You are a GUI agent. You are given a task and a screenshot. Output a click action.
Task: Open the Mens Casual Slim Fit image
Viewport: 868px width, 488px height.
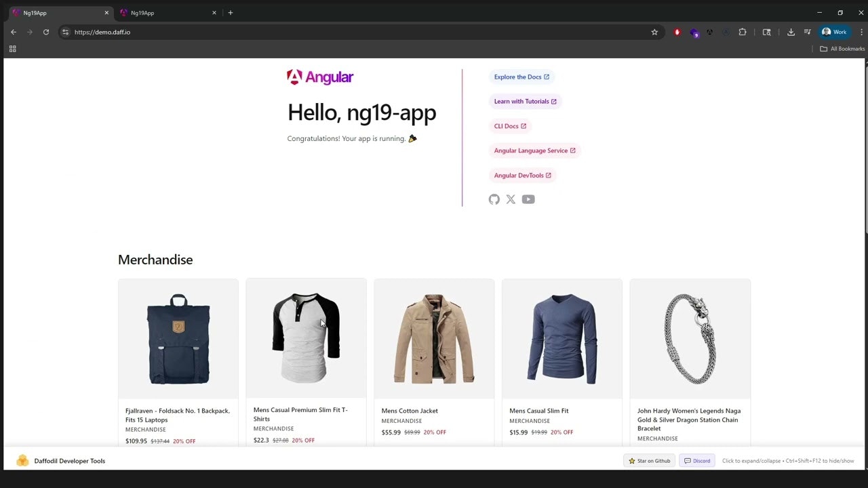(x=562, y=339)
